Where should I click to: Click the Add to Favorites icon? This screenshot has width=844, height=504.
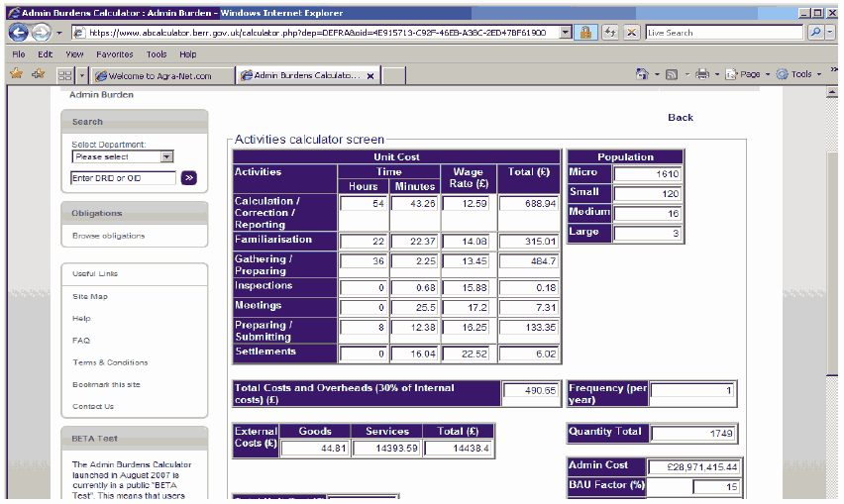39,74
